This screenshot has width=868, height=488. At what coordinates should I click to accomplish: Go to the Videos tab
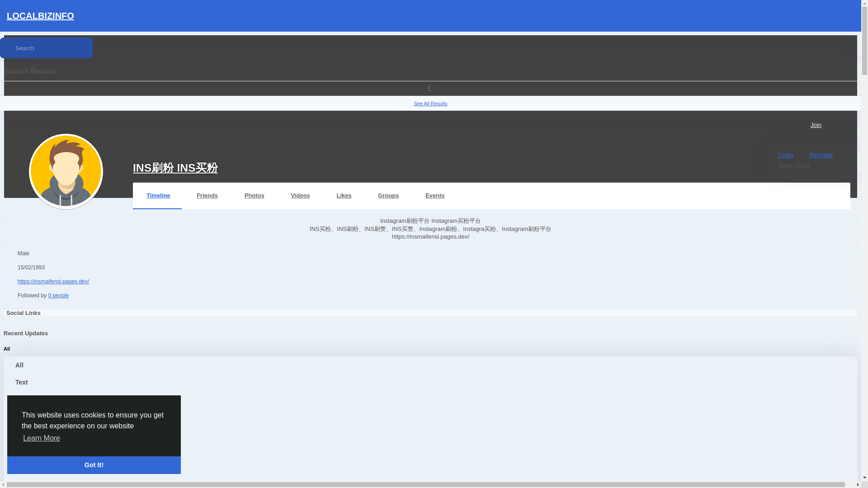pos(300,196)
